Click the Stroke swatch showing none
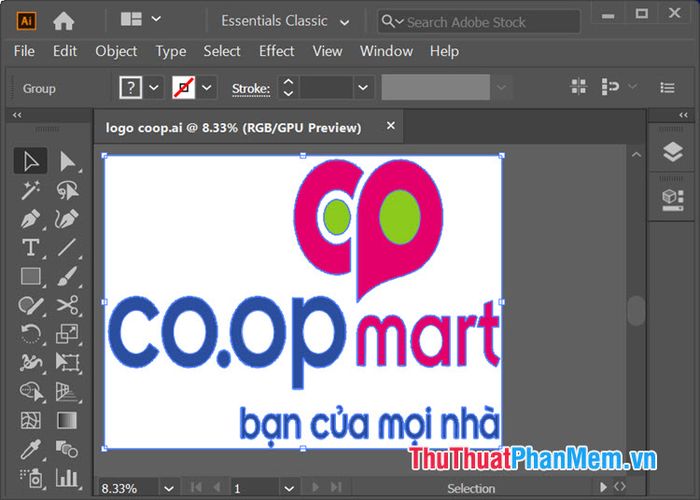The height and width of the screenshot is (500, 700). click(x=183, y=88)
